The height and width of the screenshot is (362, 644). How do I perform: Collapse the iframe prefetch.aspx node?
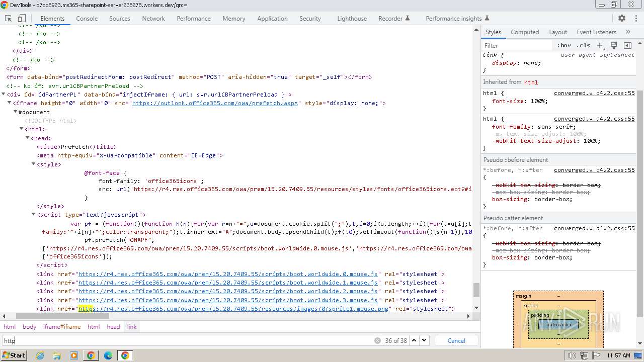(10, 103)
